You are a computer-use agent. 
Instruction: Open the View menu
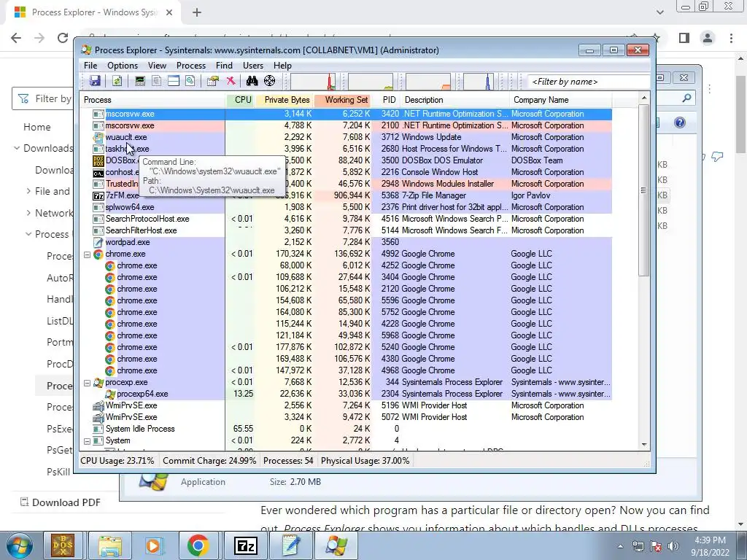[x=157, y=66]
